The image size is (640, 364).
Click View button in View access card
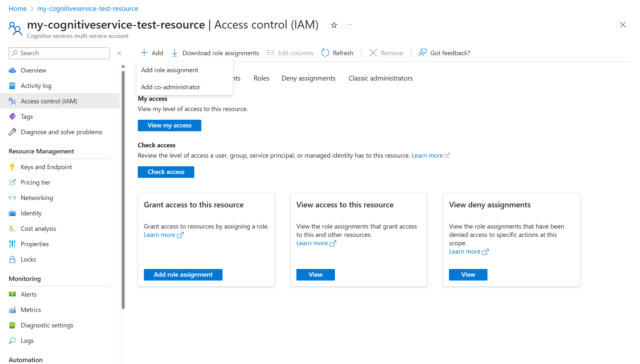316,275
